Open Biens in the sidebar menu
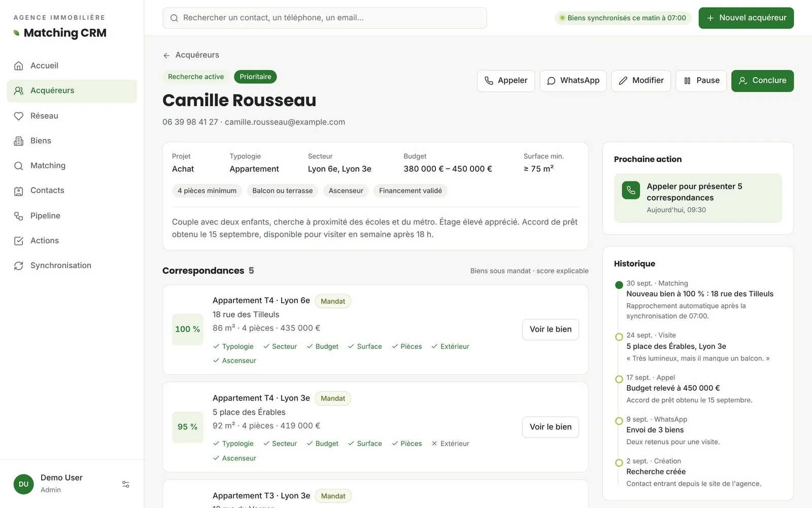The image size is (812, 508). point(72,141)
